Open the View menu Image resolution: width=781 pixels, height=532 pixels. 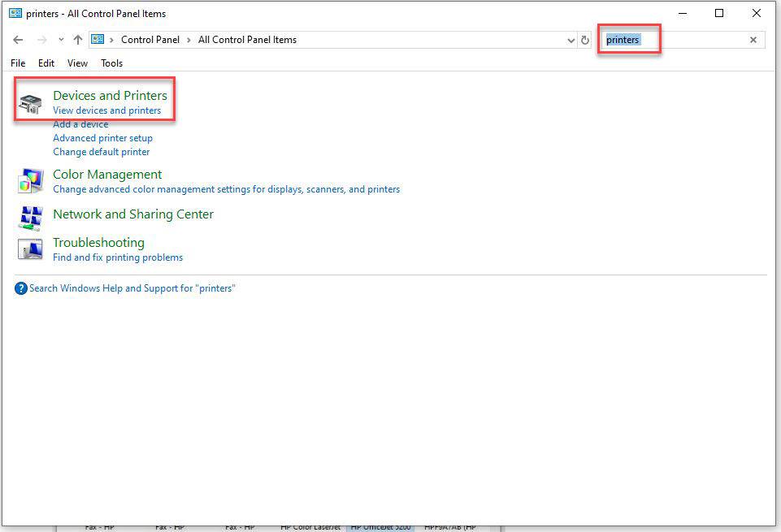(77, 63)
